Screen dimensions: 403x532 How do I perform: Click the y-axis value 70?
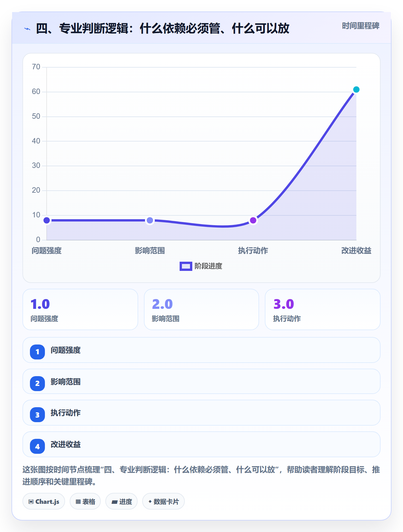point(36,67)
